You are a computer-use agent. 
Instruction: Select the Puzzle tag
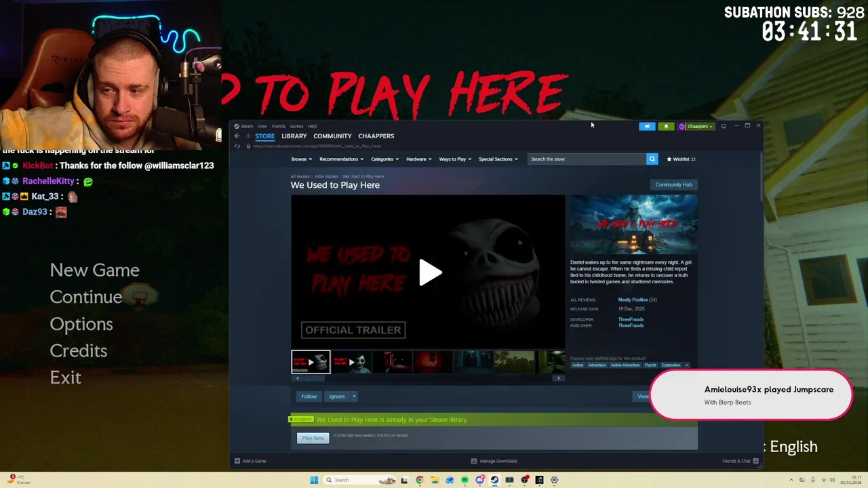coord(650,365)
